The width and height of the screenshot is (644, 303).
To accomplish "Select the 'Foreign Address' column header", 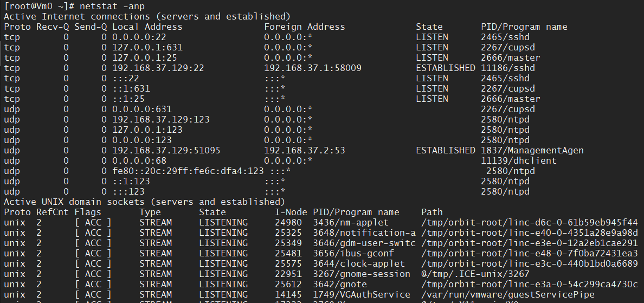I will click(x=304, y=27).
